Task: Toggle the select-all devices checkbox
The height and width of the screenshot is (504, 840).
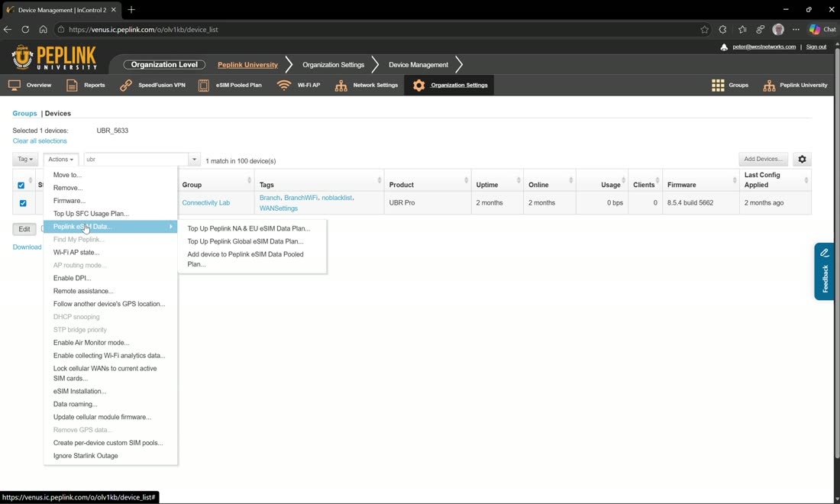Action: pos(21,186)
